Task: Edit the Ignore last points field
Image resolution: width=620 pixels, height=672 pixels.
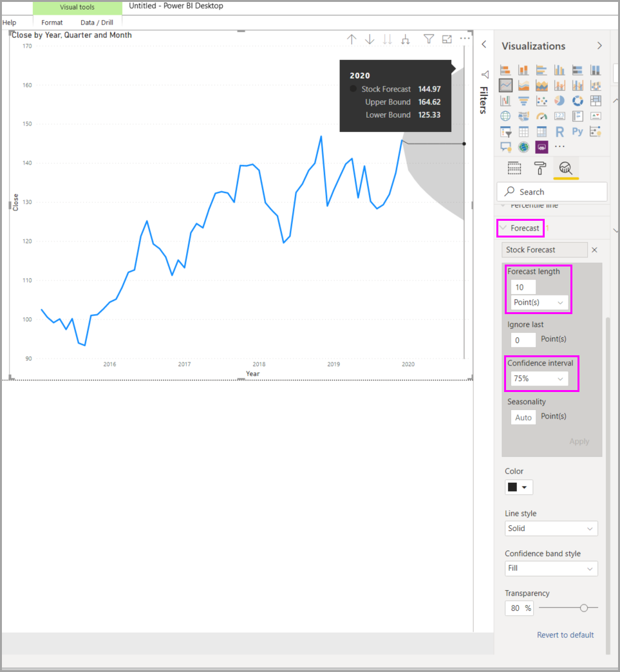Action: (x=523, y=340)
